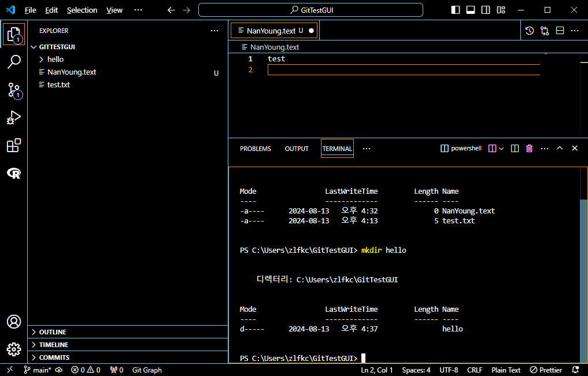The image size is (588, 376).
Task: Open the Extensions view
Action: [14, 145]
